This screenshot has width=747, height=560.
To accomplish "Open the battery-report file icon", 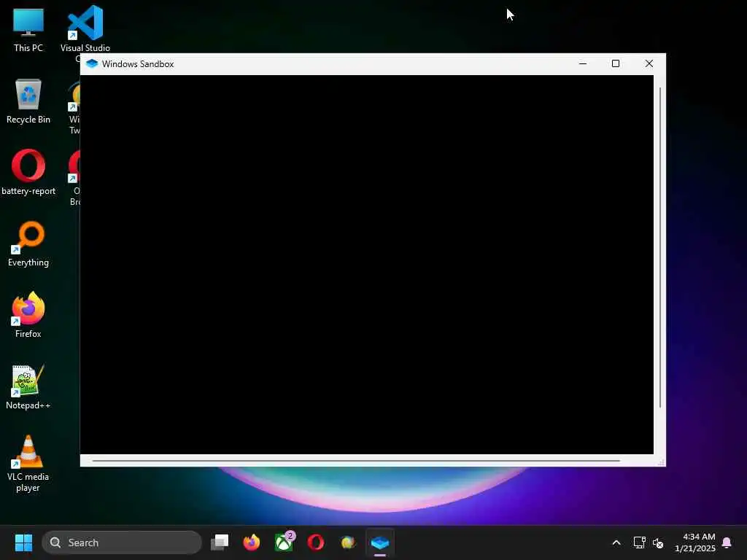I will click(x=28, y=172).
